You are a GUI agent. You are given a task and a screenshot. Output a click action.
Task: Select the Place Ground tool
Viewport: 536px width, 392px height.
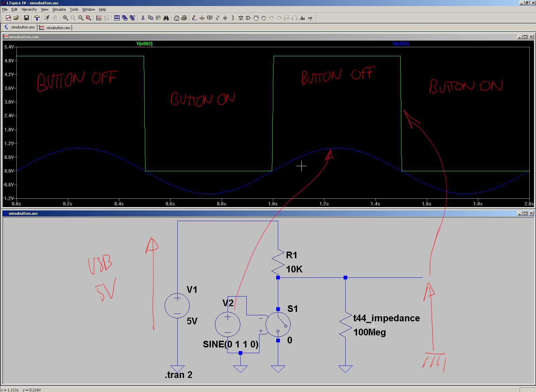pyautogui.click(x=202, y=18)
